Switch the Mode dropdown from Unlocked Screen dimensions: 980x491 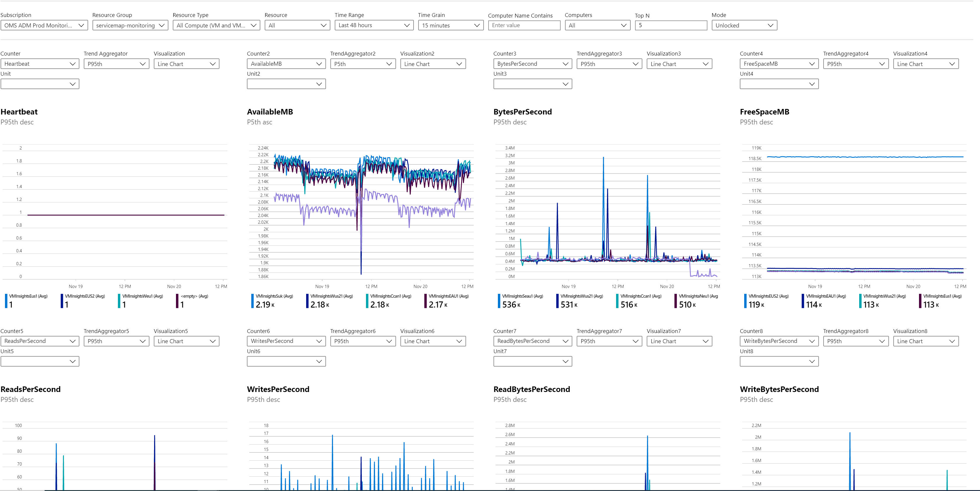coord(743,25)
